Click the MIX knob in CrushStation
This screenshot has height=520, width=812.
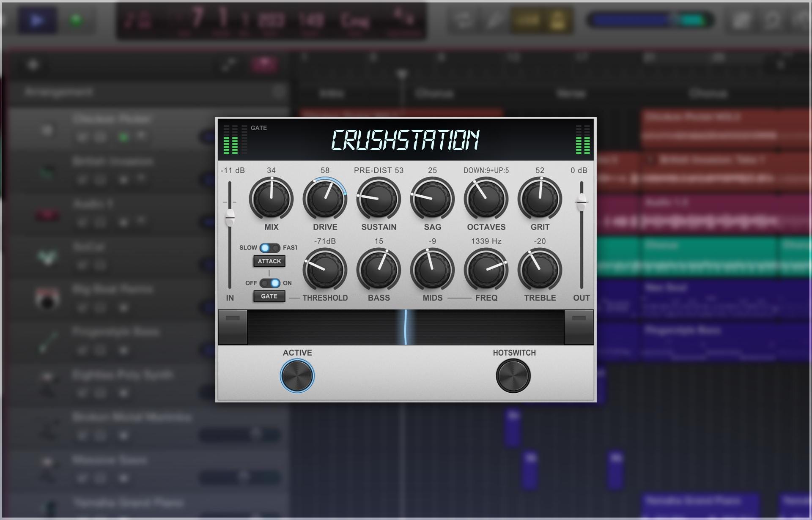271,199
